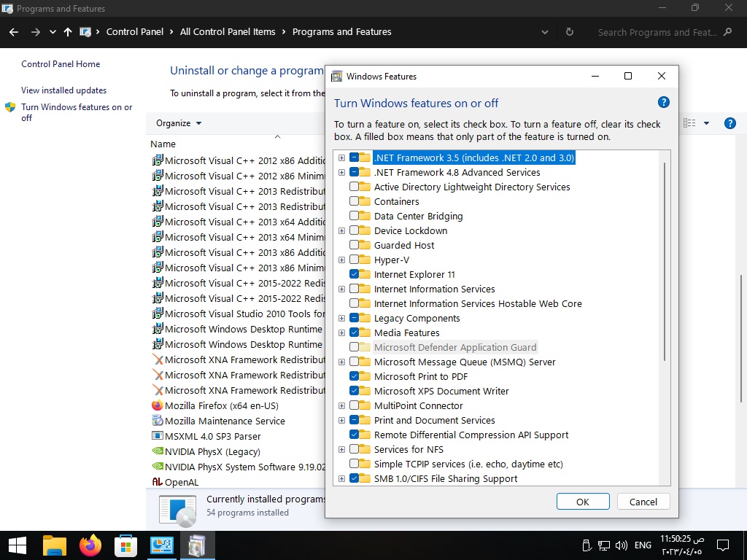Uncheck Microsoft XPS Document Writer checkbox
This screenshot has width=747, height=560.
click(354, 391)
